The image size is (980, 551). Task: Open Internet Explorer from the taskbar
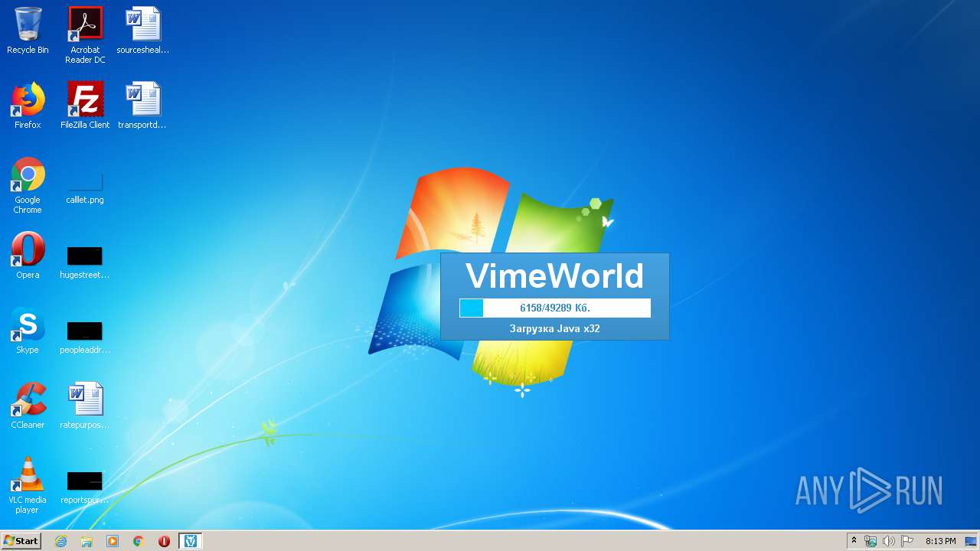point(61,541)
